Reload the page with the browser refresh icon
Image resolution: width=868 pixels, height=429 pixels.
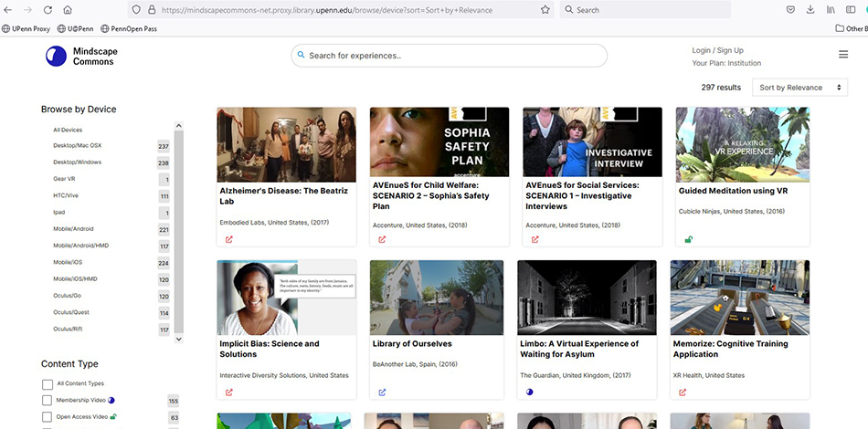(48, 10)
